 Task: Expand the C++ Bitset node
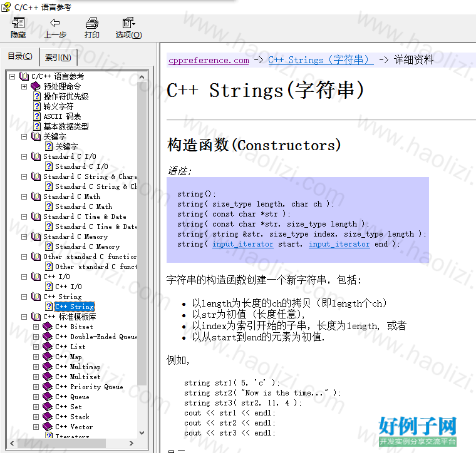tap(36, 327)
